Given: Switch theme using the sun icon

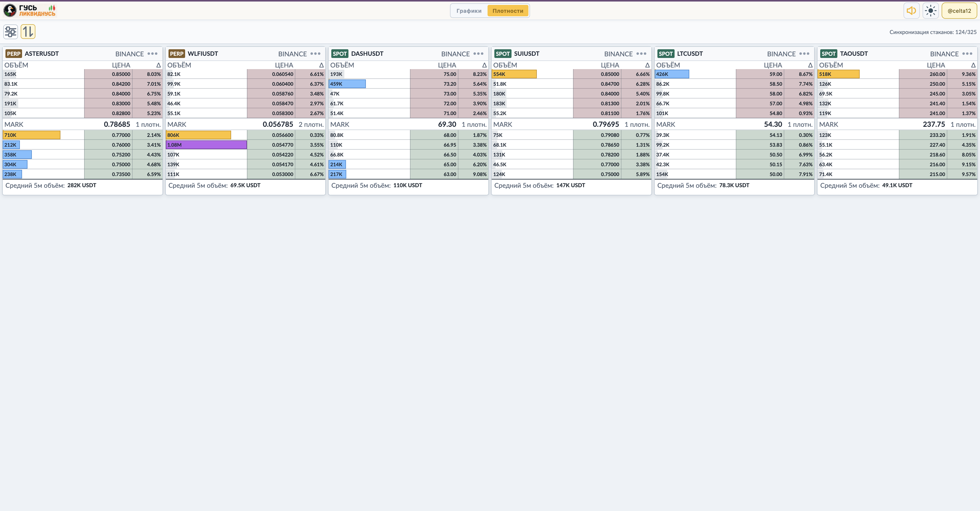Looking at the screenshot, I should [x=930, y=11].
